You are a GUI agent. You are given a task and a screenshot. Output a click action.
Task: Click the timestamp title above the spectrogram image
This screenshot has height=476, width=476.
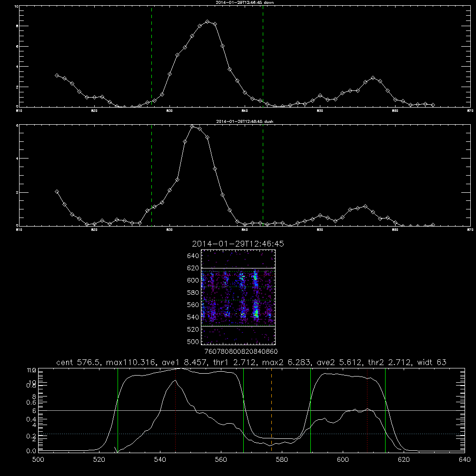tap(238, 244)
